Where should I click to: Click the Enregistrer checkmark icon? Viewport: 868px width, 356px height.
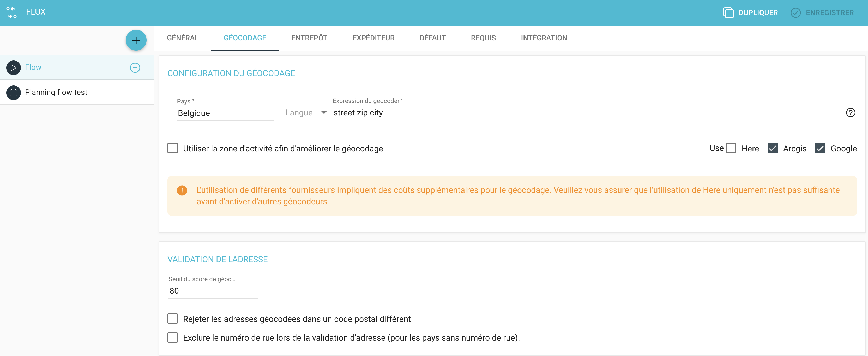click(795, 13)
